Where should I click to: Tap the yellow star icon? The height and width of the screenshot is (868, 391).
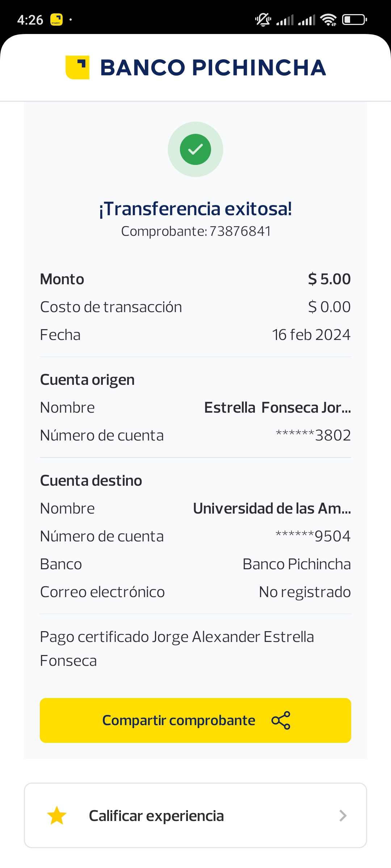click(57, 816)
